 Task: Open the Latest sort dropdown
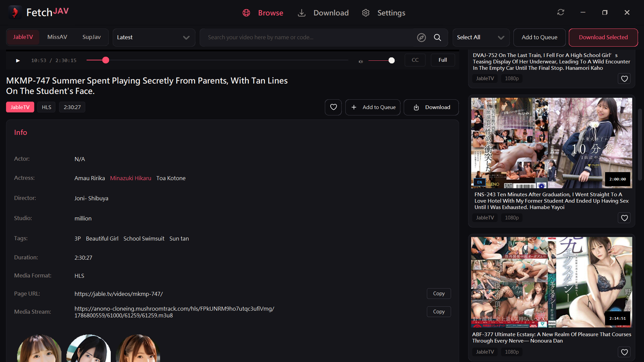[154, 38]
